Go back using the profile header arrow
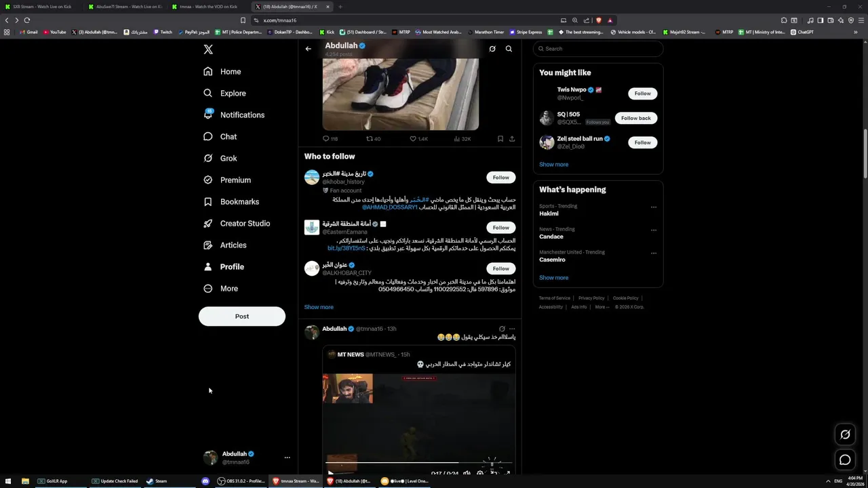The height and width of the screenshot is (488, 868). 308,49
